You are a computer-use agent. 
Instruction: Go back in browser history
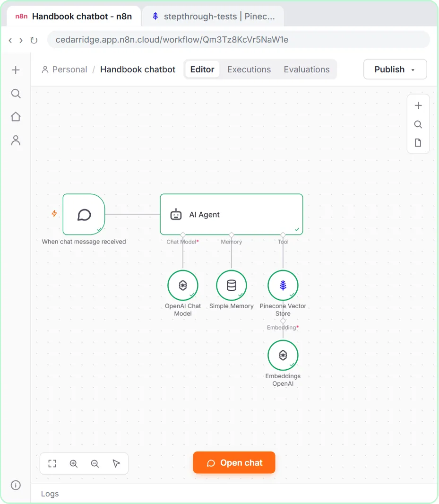coord(10,40)
